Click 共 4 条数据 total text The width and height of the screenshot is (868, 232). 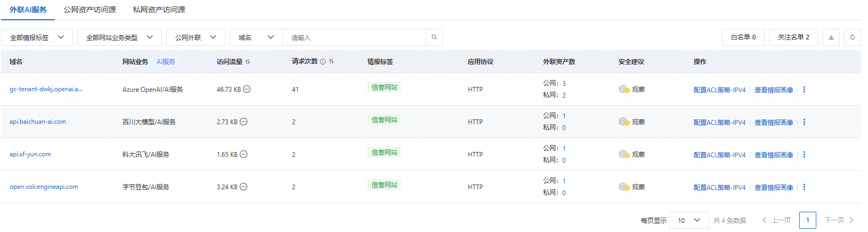729,220
